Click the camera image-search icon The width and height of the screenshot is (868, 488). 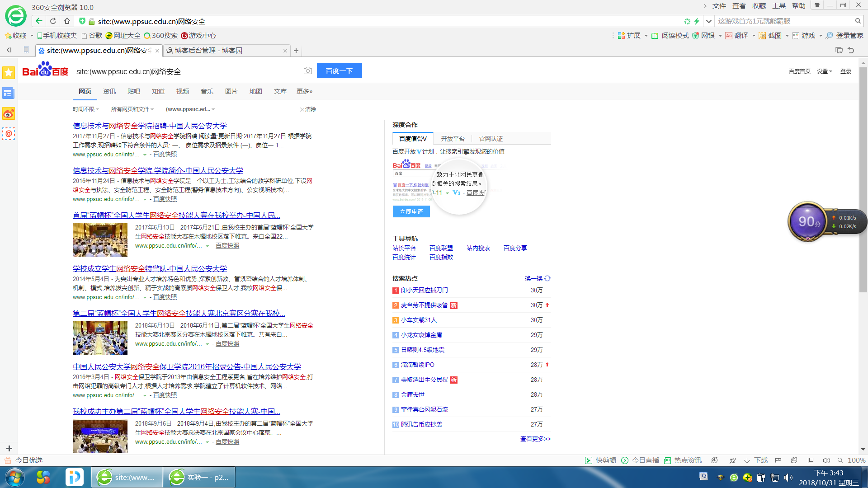click(307, 71)
